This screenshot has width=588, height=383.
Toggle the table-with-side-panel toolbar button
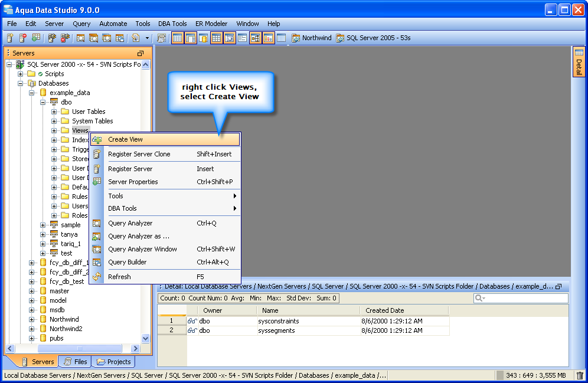point(191,38)
